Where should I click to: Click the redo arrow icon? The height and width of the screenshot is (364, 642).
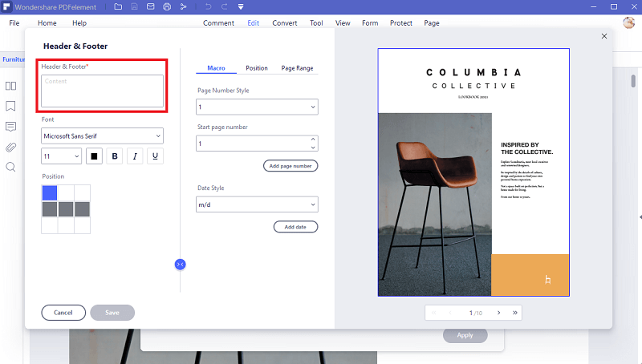225,6
